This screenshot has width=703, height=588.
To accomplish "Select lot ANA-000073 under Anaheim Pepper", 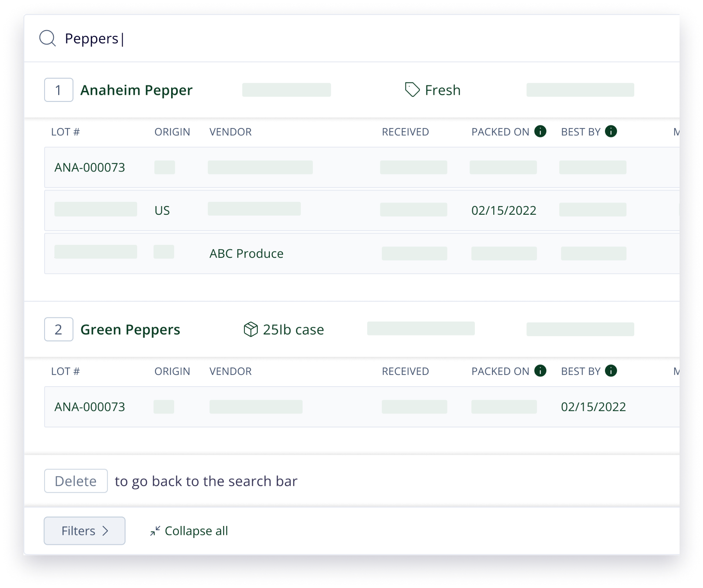I will [89, 167].
